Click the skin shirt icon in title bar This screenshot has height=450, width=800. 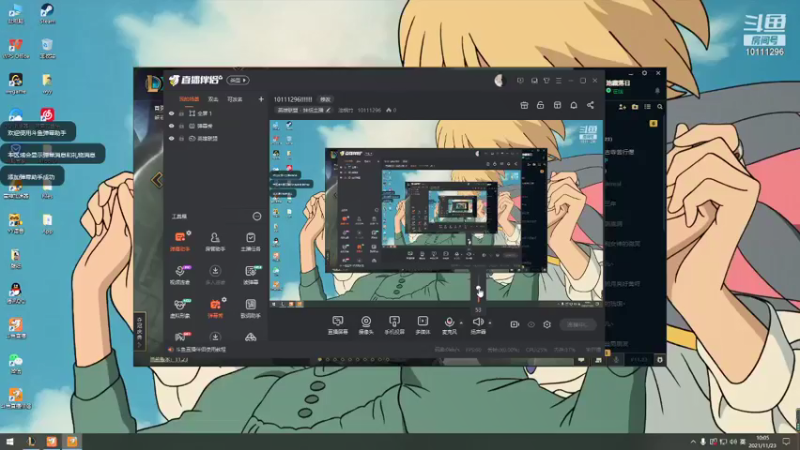click(x=546, y=81)
